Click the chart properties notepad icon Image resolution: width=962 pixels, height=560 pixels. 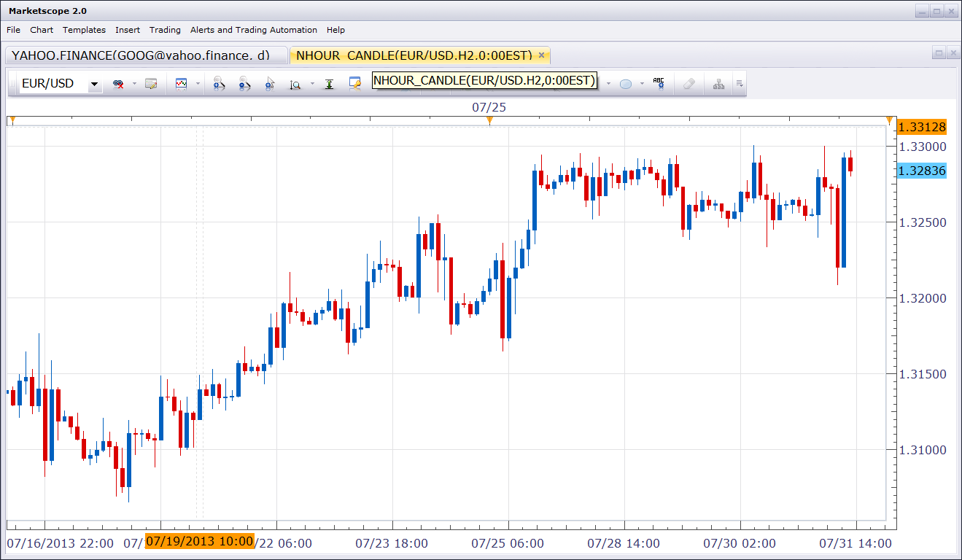(151, 85)
